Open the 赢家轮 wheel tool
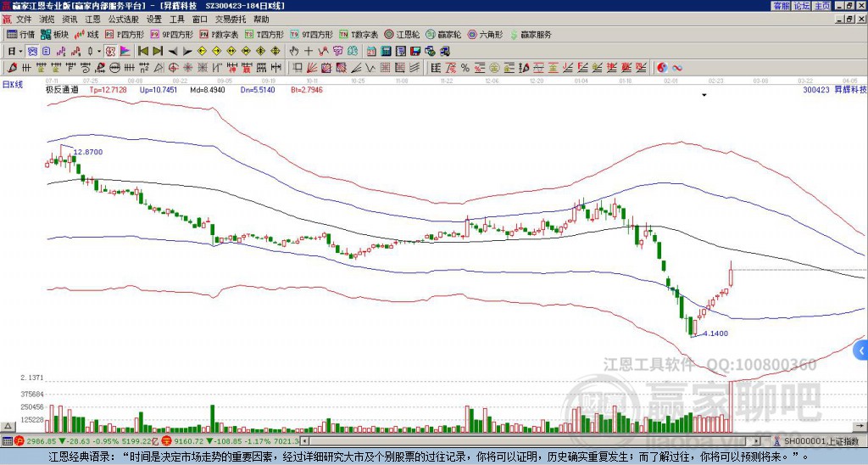The height and width of the screenshot is (465, 868). 443,34
